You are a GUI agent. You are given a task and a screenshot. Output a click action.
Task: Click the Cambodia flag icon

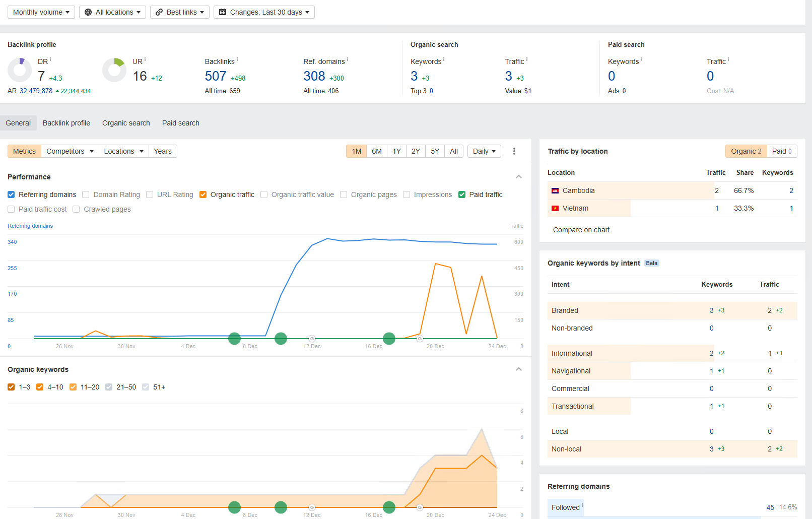555,190
